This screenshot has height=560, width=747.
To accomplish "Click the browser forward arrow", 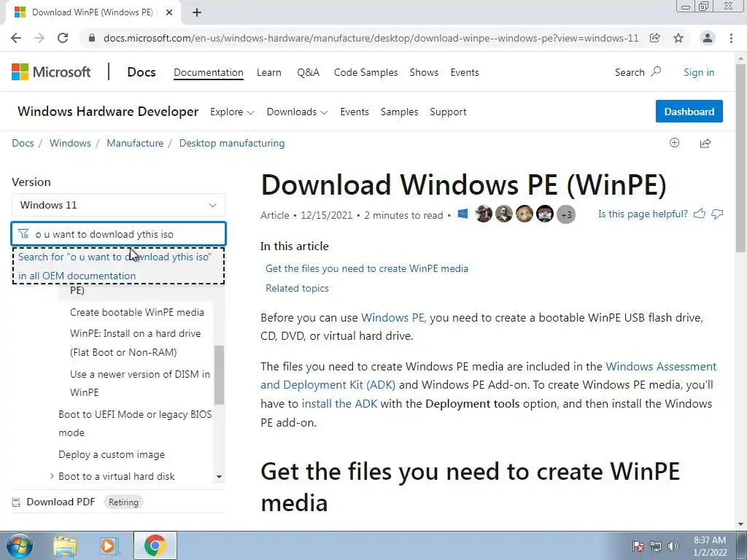I will (x=39, y=38).
